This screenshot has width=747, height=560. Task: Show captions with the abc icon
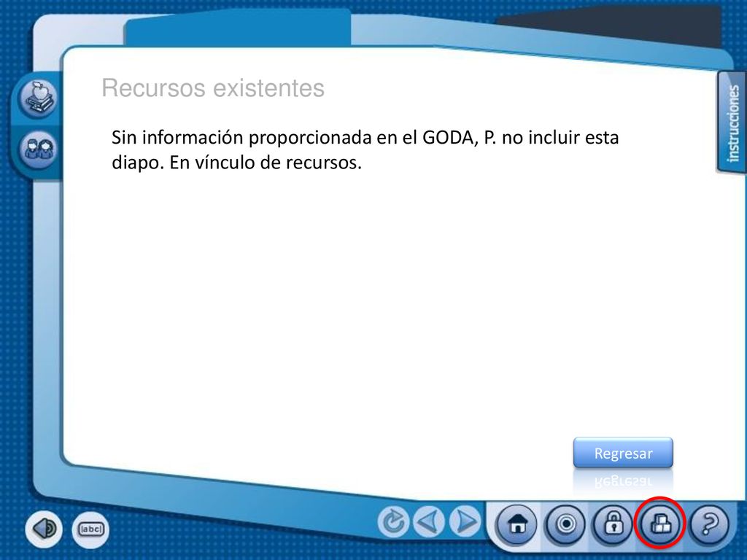coord(90,529)
